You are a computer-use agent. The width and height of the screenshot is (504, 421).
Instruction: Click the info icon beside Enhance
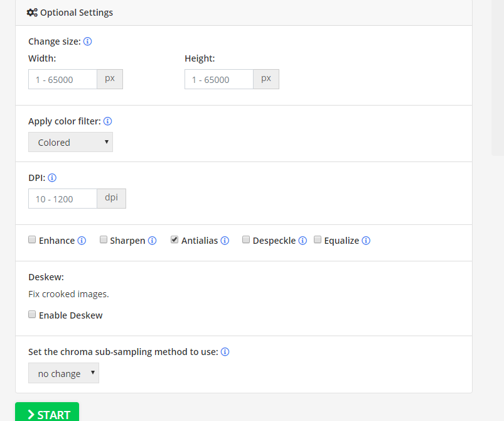click(x=82, y=241)
